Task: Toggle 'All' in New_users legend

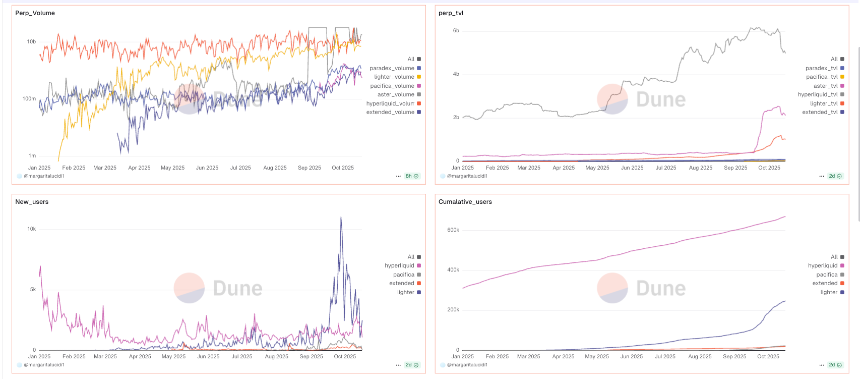Action: tap(414, 256)
